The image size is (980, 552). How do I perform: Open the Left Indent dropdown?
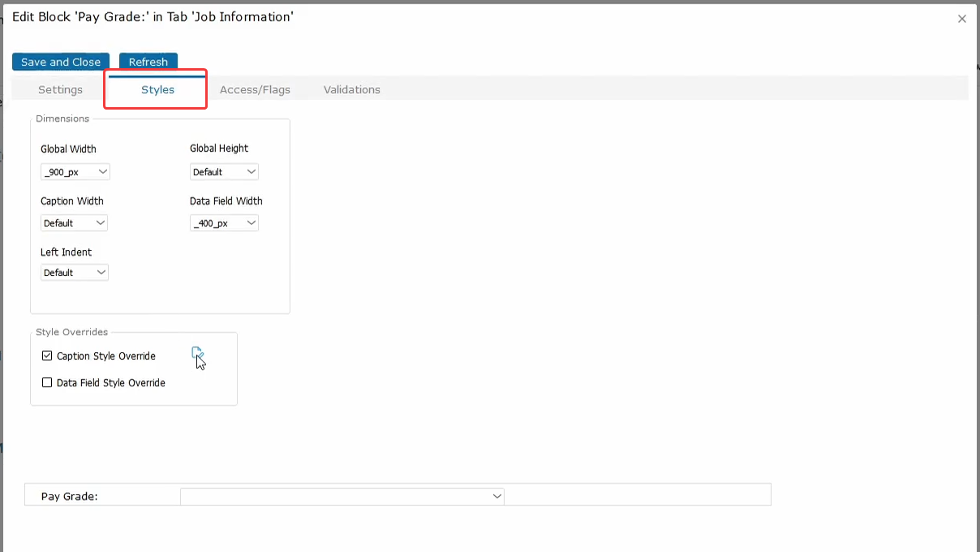tap(75, 273)
